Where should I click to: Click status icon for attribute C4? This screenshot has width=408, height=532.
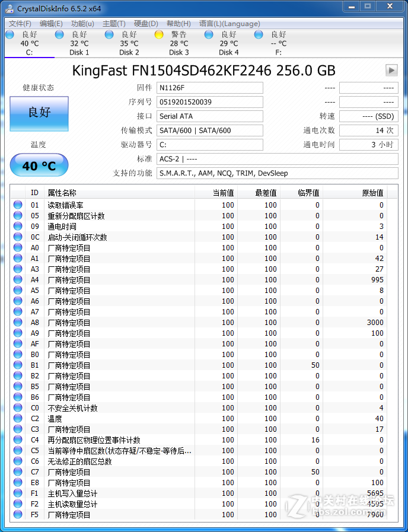(18, 439)
